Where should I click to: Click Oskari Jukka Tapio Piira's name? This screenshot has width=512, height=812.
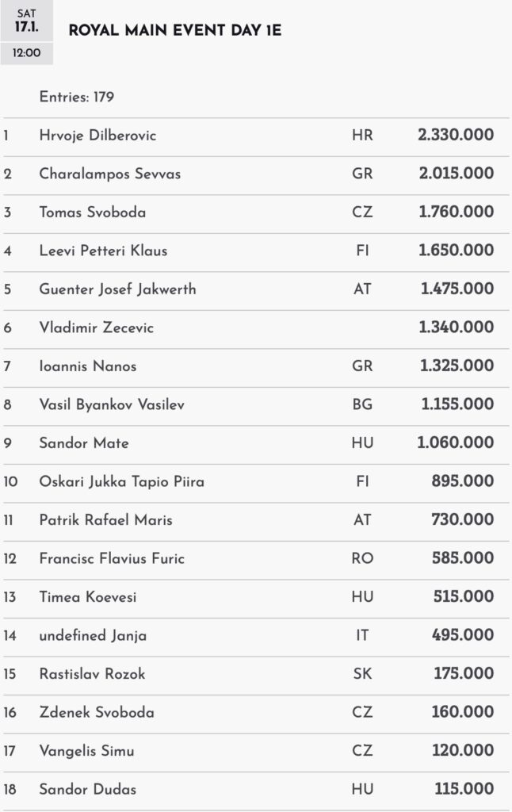(x=121, y=481)
